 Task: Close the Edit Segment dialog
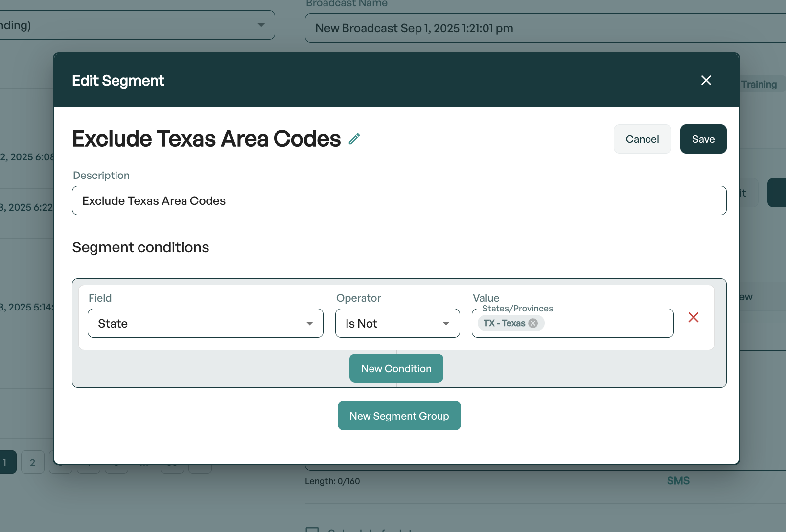[706, 80]
